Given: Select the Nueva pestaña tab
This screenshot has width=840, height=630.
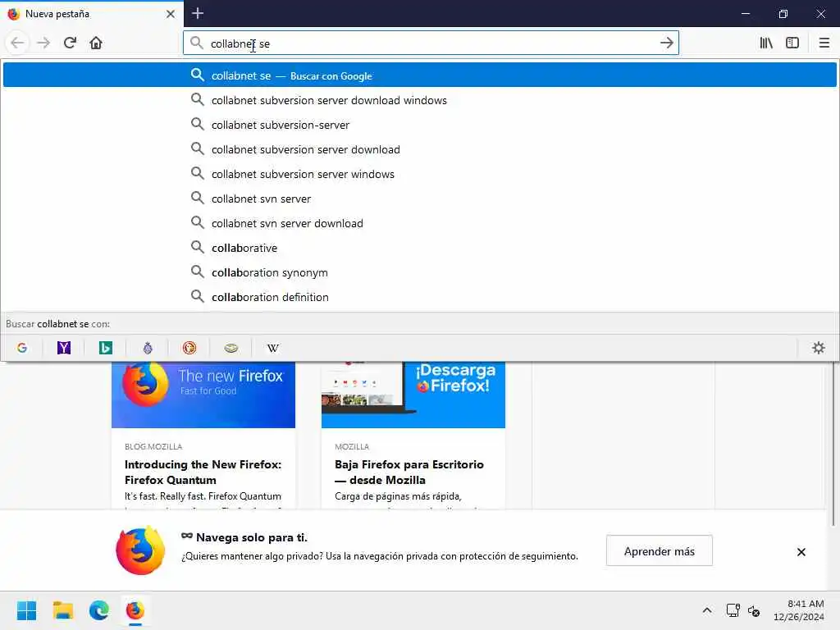Looking at the screenshot, I should tap(91, 14).
